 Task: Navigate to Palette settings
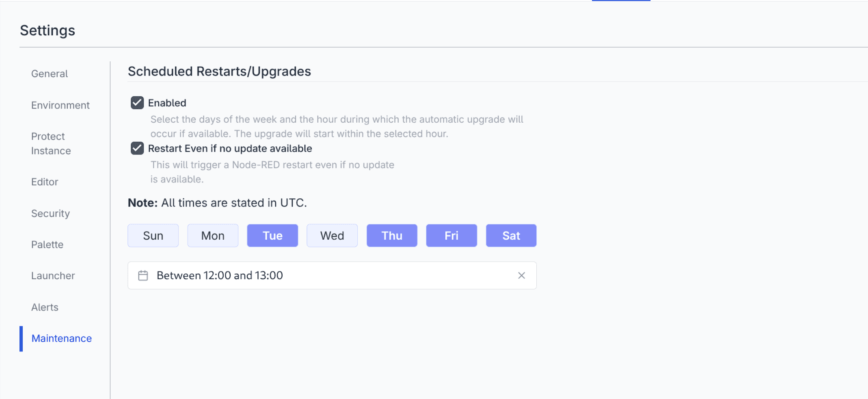click(x=47, y=245)
